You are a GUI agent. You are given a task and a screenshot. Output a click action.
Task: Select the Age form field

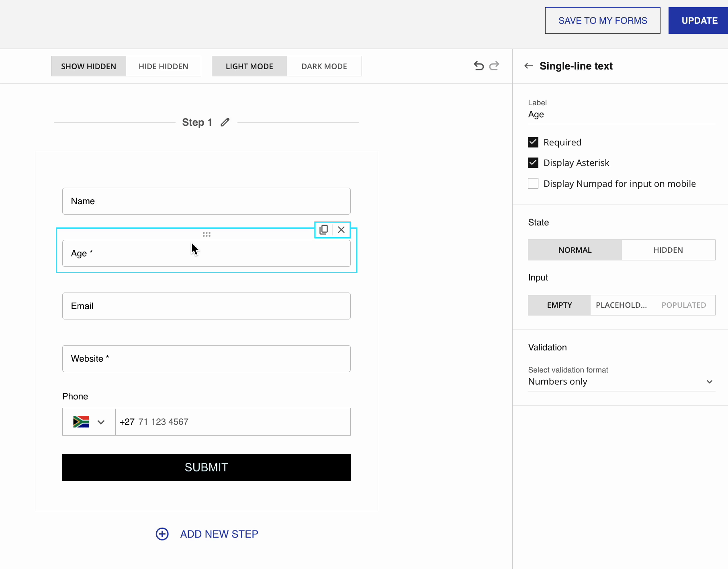coord(207,253)
